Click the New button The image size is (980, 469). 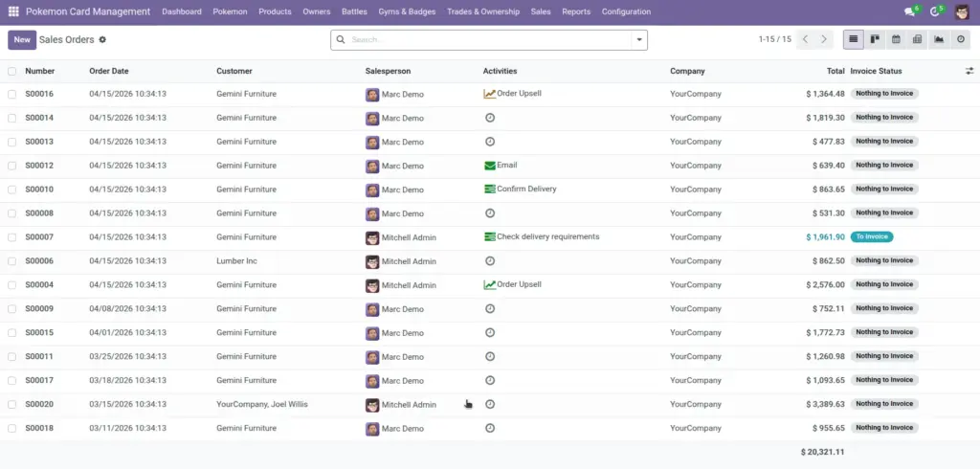(22, 39)
